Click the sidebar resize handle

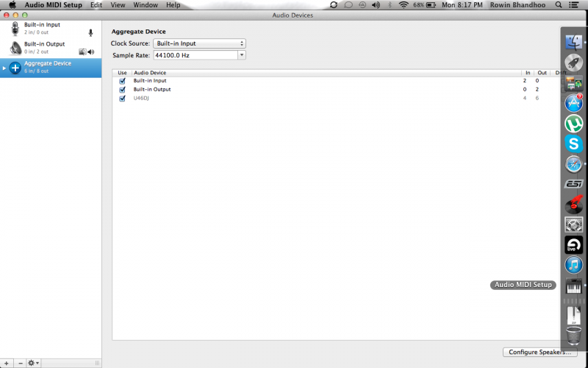click(97, 363)
